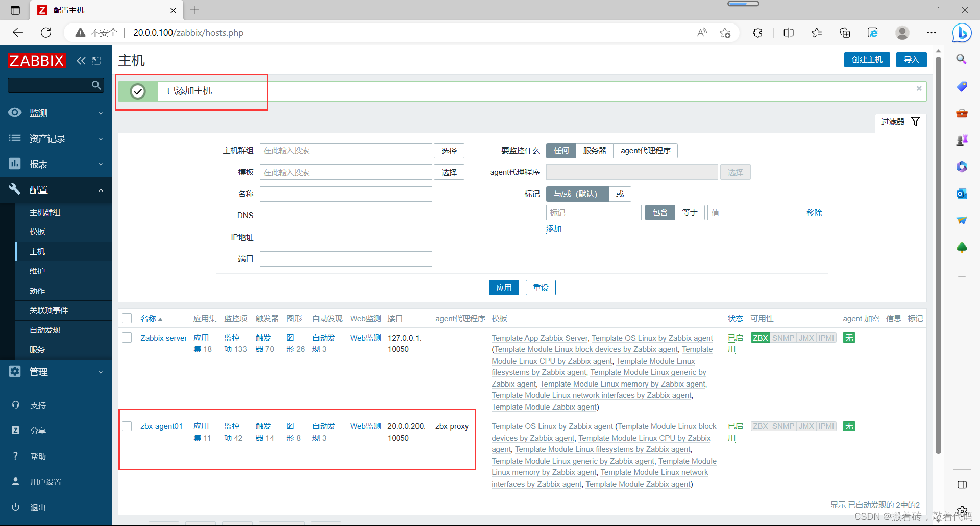
Task: Click the green ZBX availability badge for Zabbix server
Action: pos(761,338)
